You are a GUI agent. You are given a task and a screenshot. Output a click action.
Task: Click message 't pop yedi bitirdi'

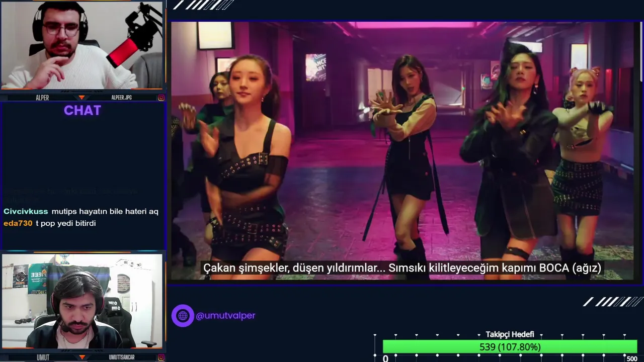click(x=65, y=223)
